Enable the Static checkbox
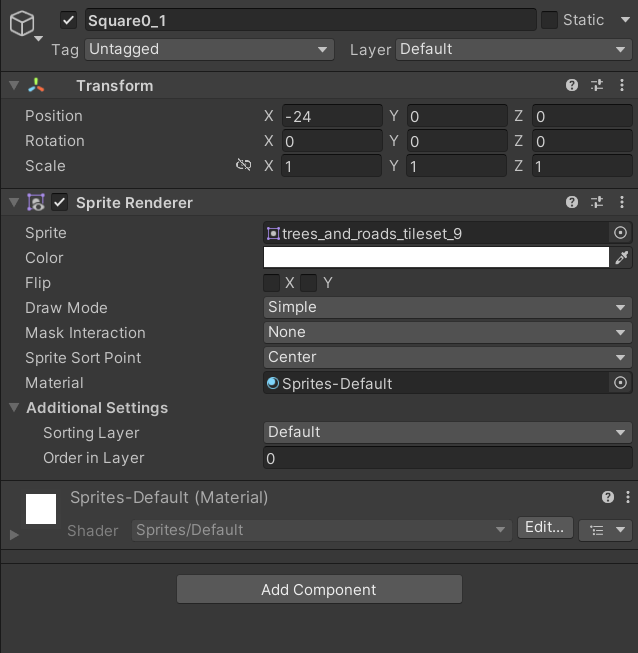The height and width of the screenshot is (653, 638). [x=549, y=20]
